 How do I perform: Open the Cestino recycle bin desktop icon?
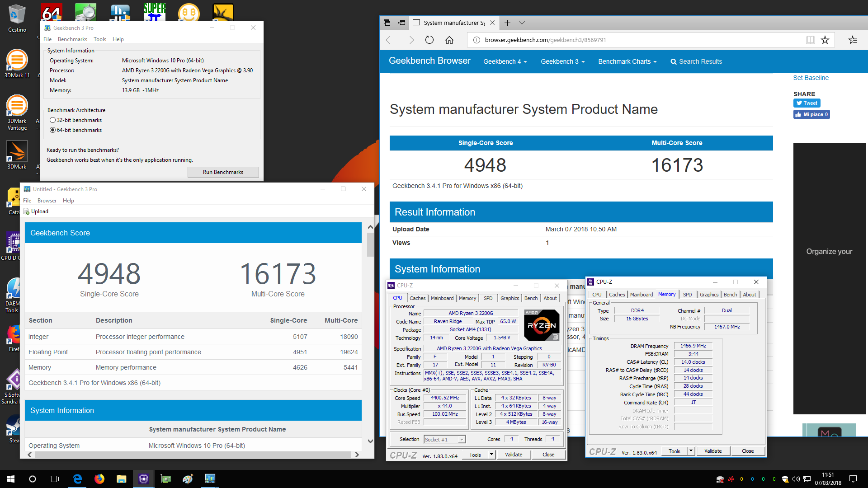17,18
